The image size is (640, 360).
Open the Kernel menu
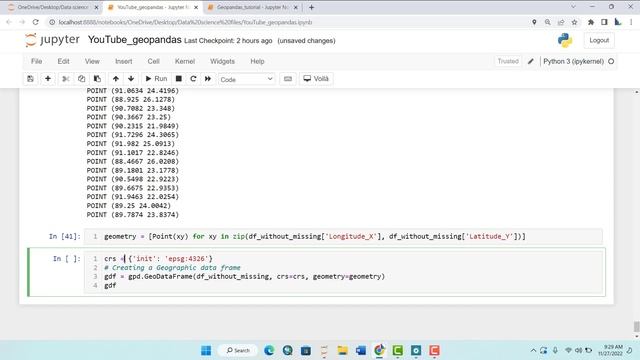point(185,61)
